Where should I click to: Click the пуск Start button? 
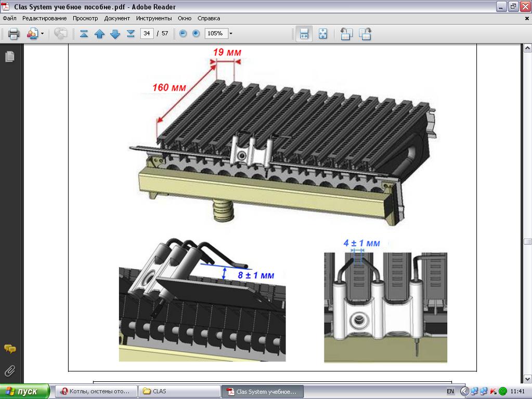coord(25,392)
